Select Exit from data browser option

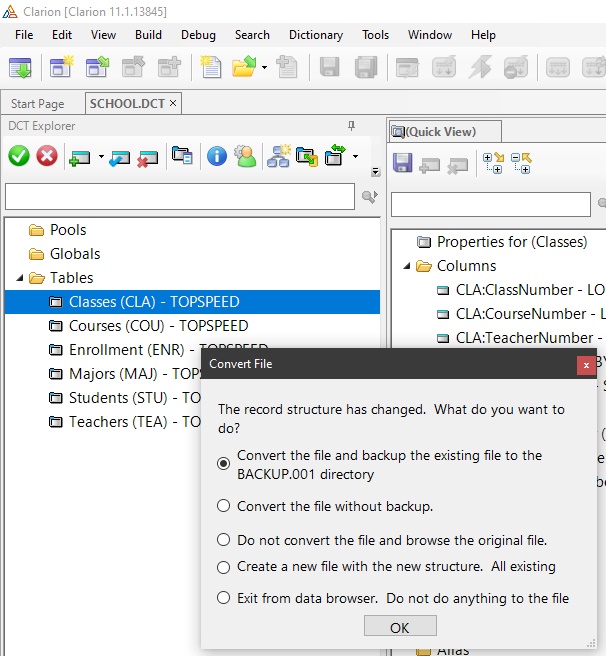(224, 598)
